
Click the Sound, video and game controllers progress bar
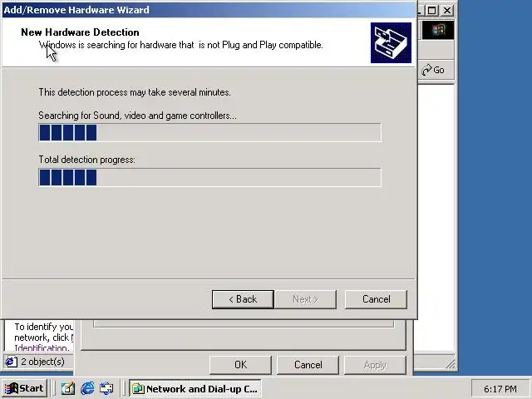(x=210, y=132)
